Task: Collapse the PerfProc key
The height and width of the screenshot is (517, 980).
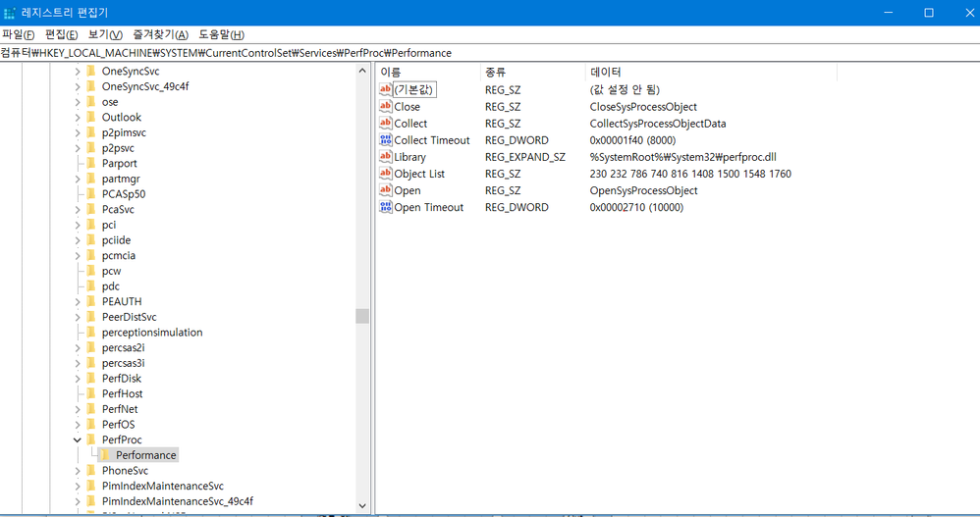Action: pyautogui.click(x=78, y=439)
